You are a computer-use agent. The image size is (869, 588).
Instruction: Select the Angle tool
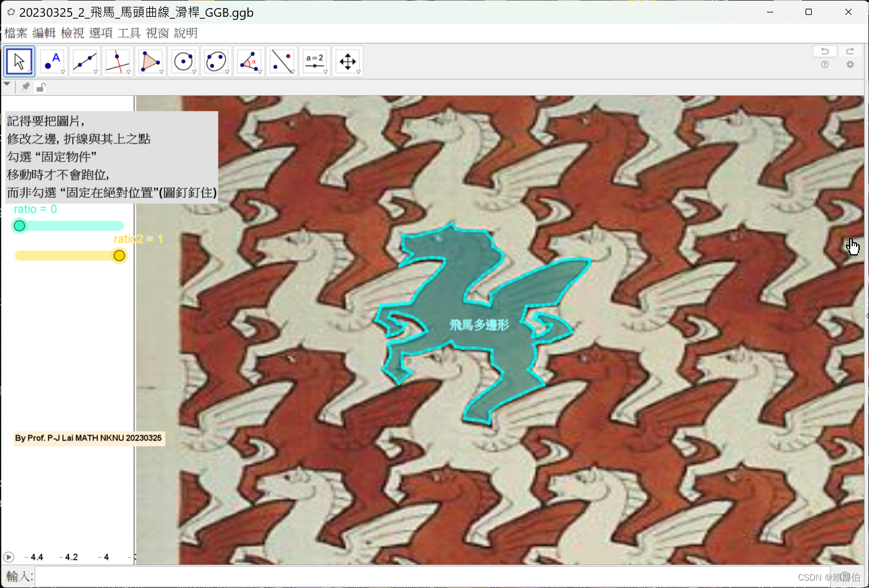point(249,62)
